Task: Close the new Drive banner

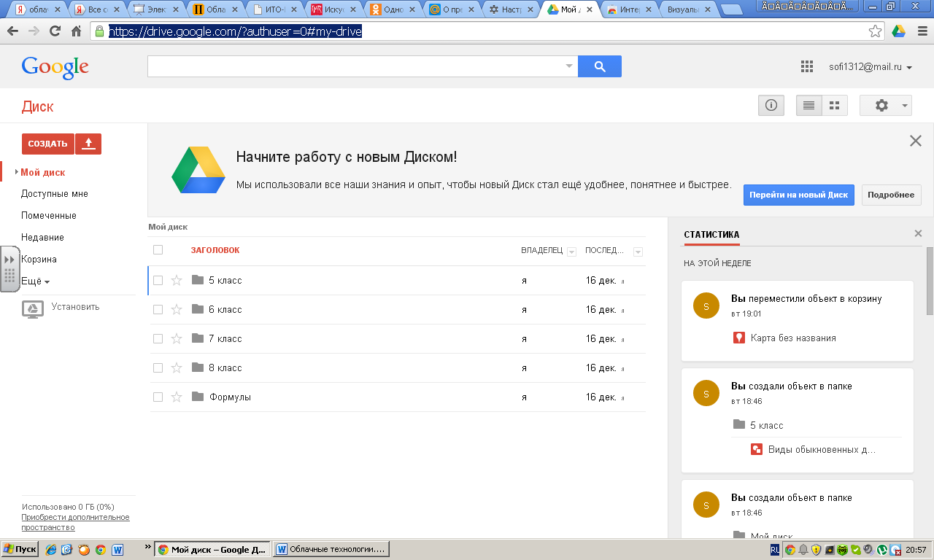Action: 916,141
